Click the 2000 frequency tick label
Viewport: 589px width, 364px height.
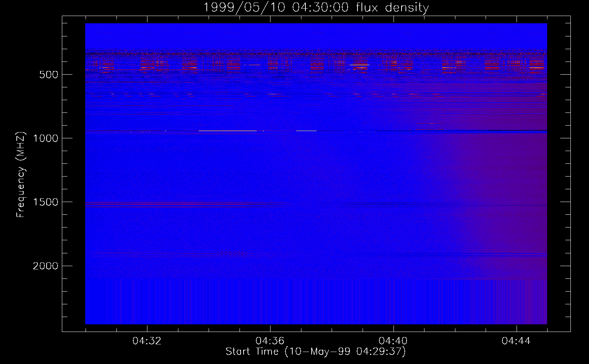point(46,266)
